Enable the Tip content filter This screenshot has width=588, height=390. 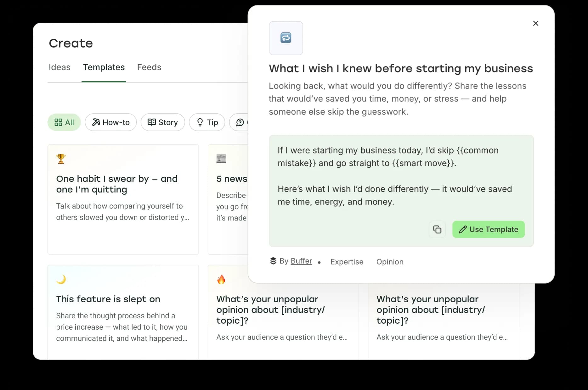pyautogui.click(x=207, y=122)
